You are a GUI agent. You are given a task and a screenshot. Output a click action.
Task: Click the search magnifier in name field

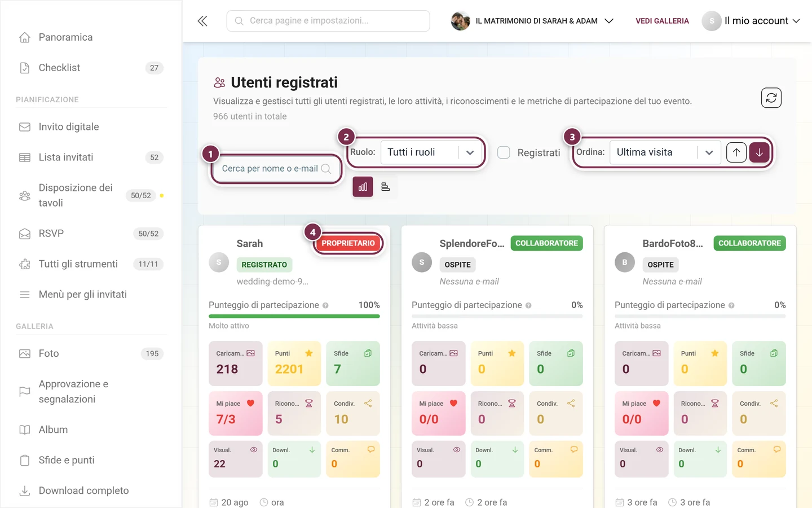(326, 169)
